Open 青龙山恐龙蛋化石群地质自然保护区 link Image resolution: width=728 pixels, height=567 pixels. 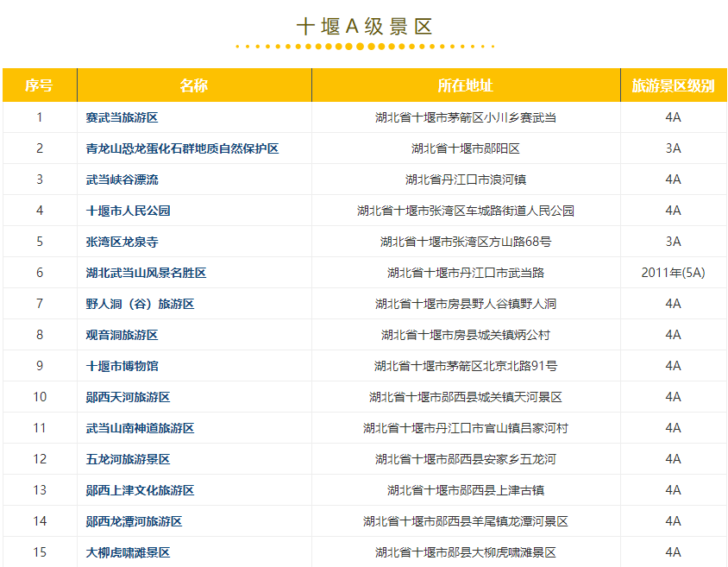click(x=182, y=148)
